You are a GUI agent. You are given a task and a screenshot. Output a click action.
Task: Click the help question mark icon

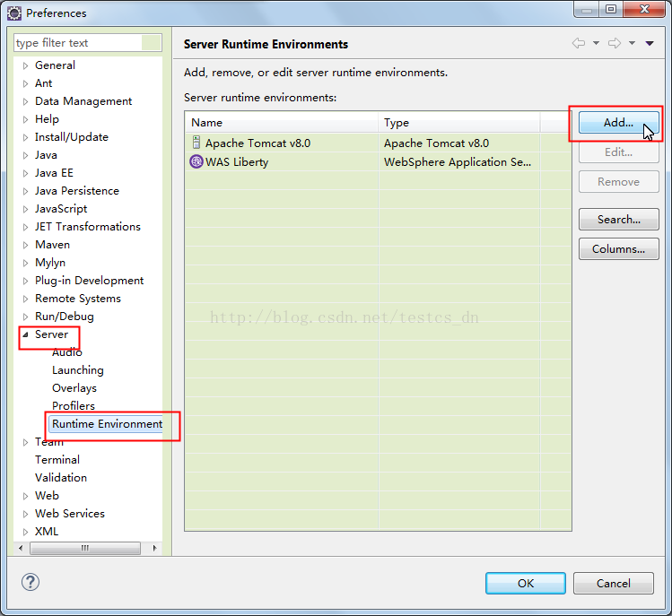pyautogui.click(x=31, y=582)
